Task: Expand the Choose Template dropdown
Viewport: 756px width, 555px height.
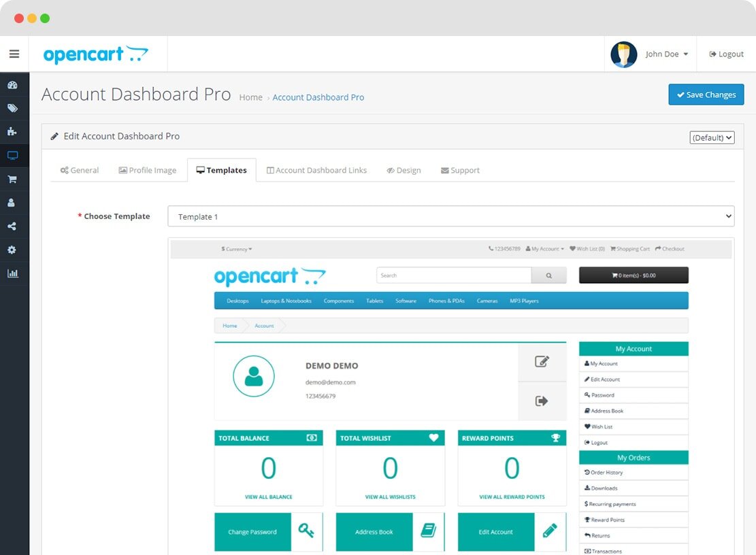Action: [450, 216]
